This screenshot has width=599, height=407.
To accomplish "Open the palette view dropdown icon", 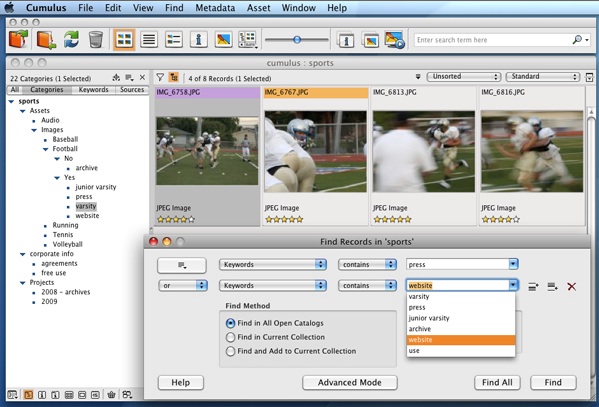I will coord(248,40).
